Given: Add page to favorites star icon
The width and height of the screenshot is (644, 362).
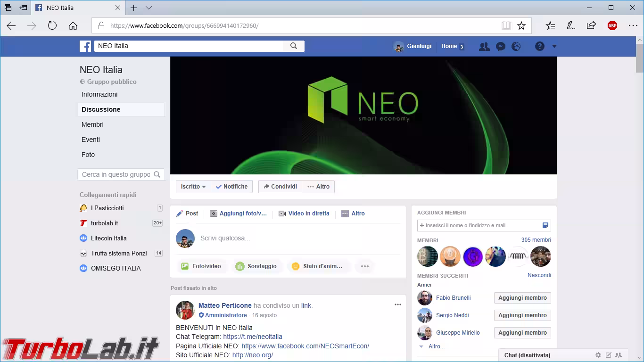Looking at the screenshot, I should [x=521, y=26].
